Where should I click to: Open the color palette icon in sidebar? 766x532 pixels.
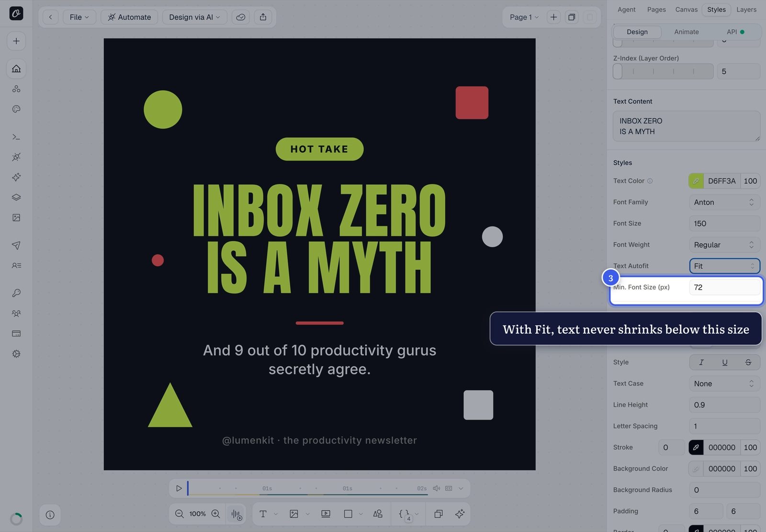coord(16,109)
